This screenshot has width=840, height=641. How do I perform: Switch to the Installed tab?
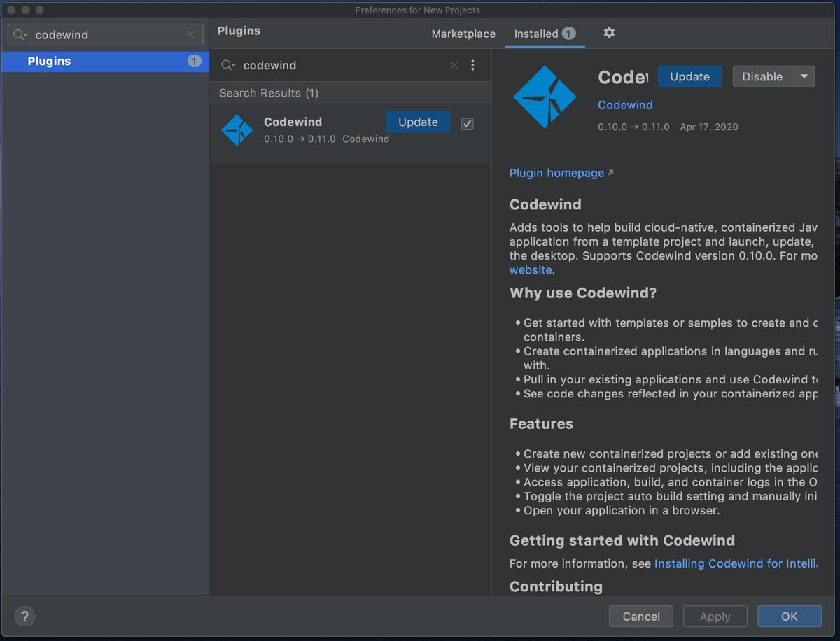[x=545, y=34]
